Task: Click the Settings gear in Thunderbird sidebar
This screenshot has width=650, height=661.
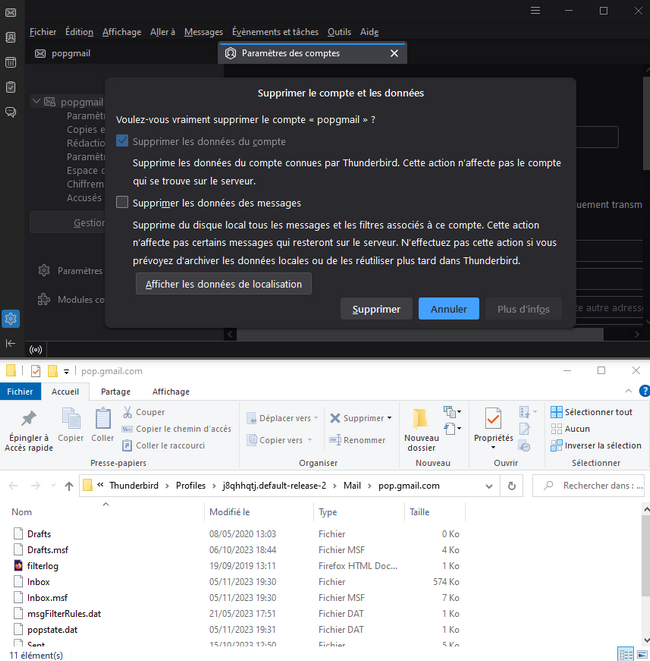Action: [11, 319]
